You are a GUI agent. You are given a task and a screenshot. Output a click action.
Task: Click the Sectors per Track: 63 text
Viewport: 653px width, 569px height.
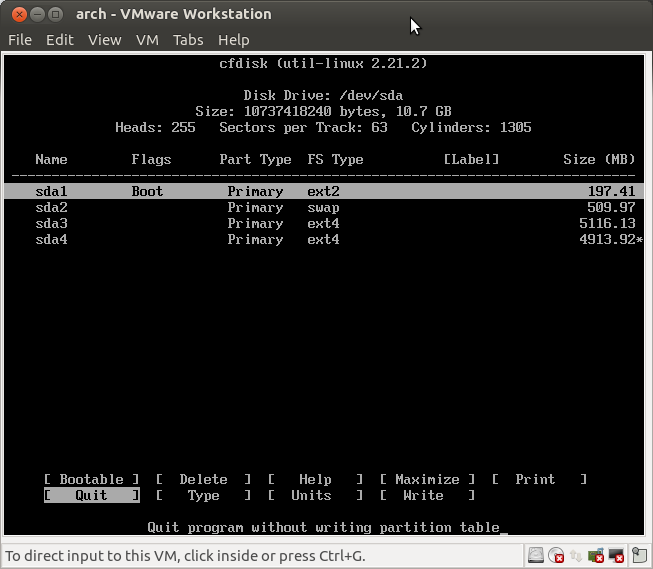pos(303,127)
